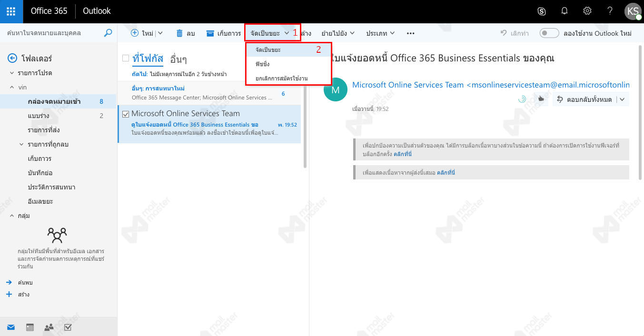Image resolution: width=644 pixels, height=336 pixels.
Task: Click the เลิกทำ undo button
Action: tap(515, 33)
